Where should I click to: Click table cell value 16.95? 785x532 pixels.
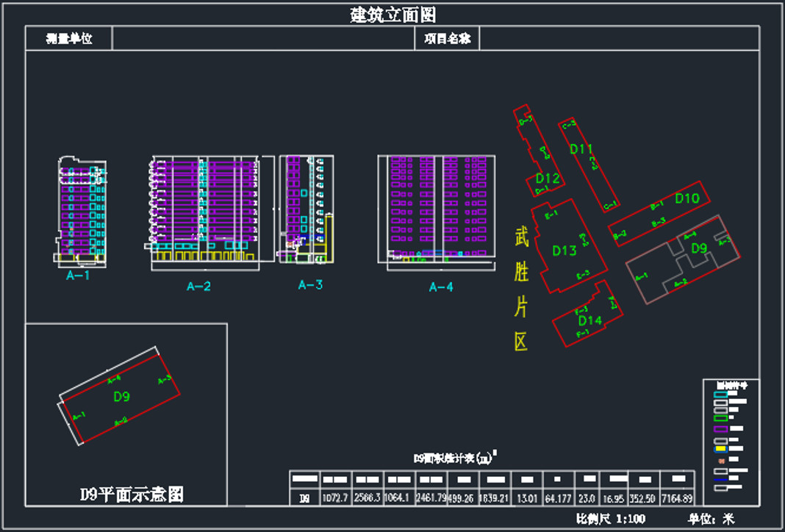pos(614,498)
